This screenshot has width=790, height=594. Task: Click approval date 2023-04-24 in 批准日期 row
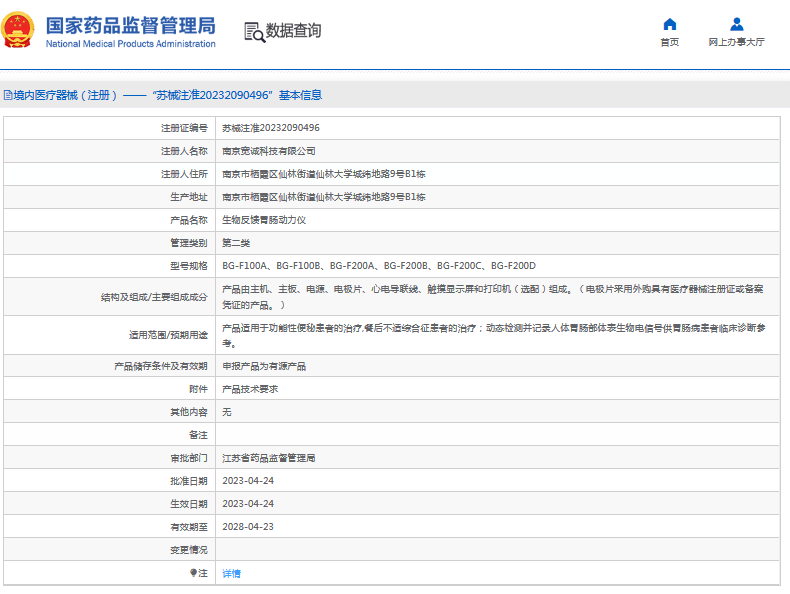click(x=248, y=481)
